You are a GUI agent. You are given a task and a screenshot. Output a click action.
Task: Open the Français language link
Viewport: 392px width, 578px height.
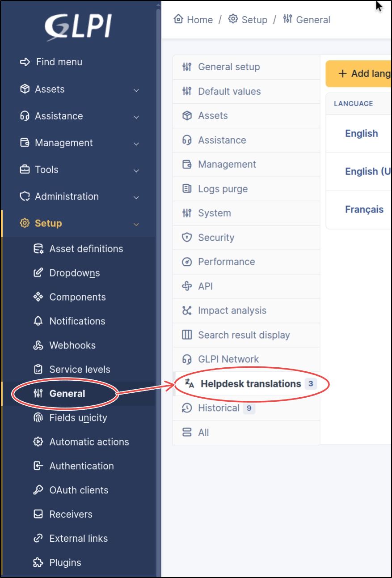pos(364,209)
